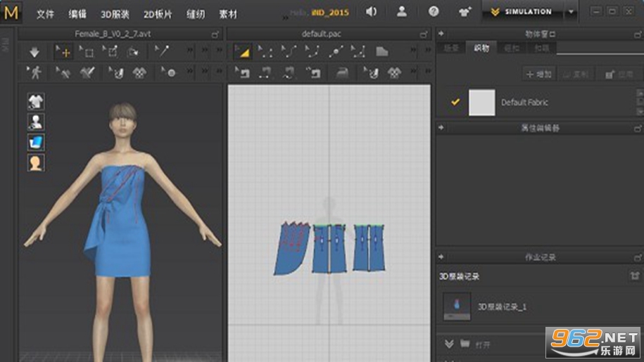The width and height of the screenshot is (644, 362).
Task: Open the 3D服装 menu
Action: 115,14
